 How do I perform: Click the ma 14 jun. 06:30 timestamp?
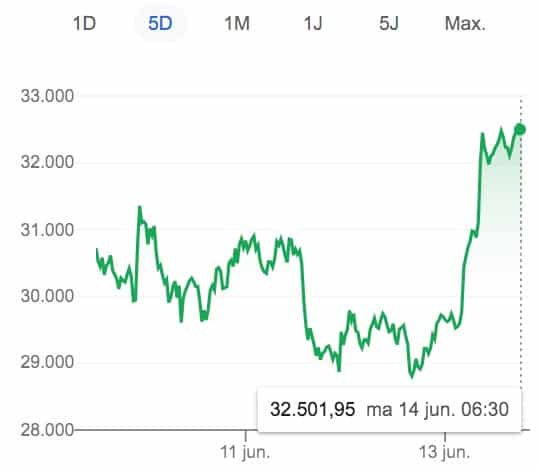[x=437, y=409]
